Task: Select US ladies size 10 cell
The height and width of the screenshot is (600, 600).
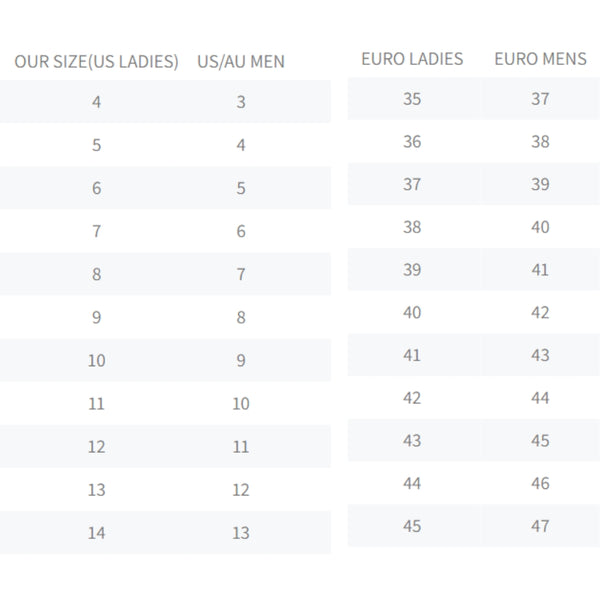Action: [x=96, y=360]
